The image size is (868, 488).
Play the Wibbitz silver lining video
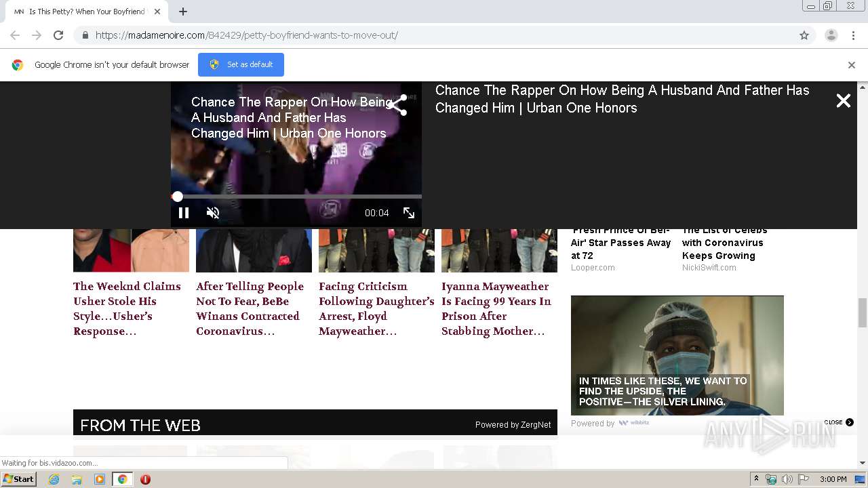677,355
